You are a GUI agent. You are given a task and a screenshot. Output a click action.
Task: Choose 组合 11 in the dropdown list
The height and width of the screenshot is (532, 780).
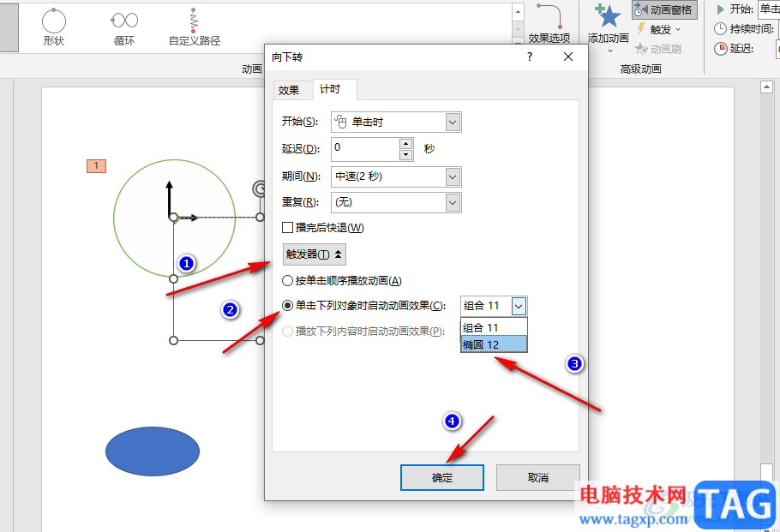[x=494, y=327]
